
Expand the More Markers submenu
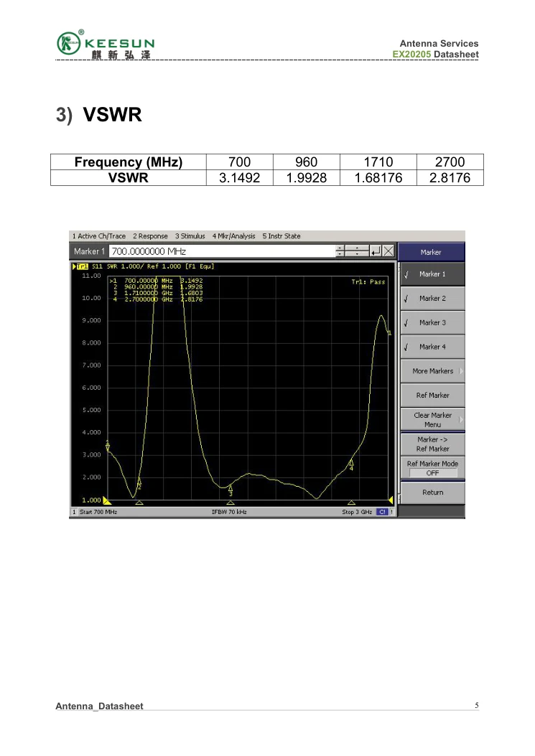(433, 370)
